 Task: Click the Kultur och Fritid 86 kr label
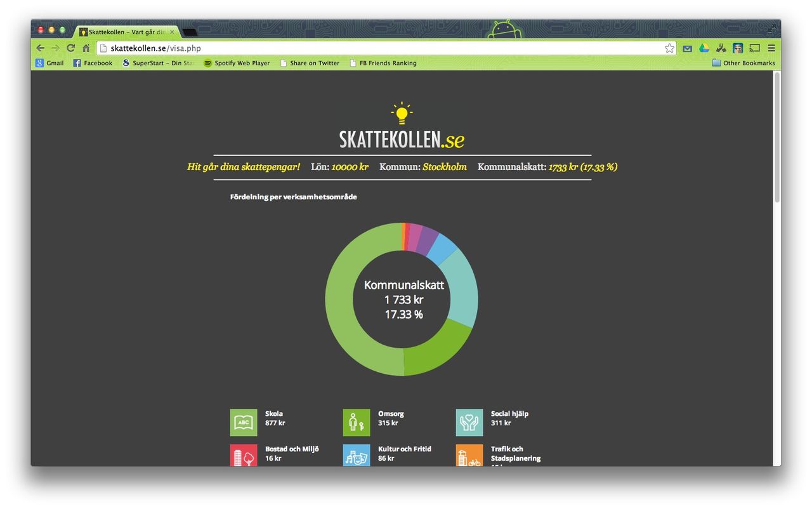[405, 453]
